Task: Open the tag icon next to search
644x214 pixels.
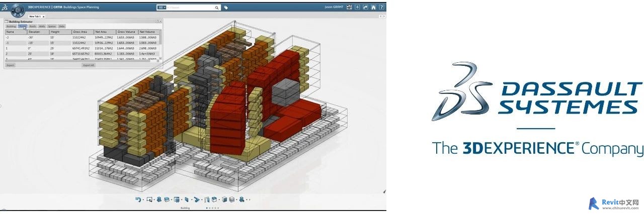Action: 226,8
